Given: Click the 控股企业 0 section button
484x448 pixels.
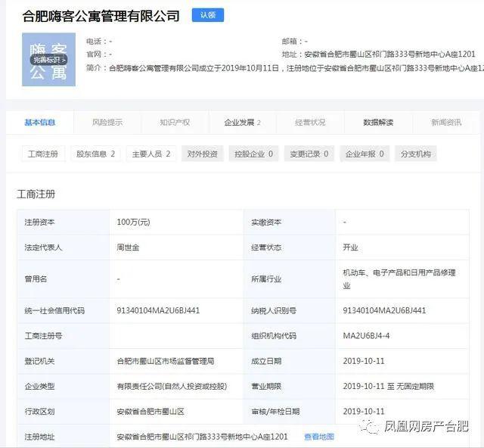Looking at the screenshot, I should pos(254,154).
